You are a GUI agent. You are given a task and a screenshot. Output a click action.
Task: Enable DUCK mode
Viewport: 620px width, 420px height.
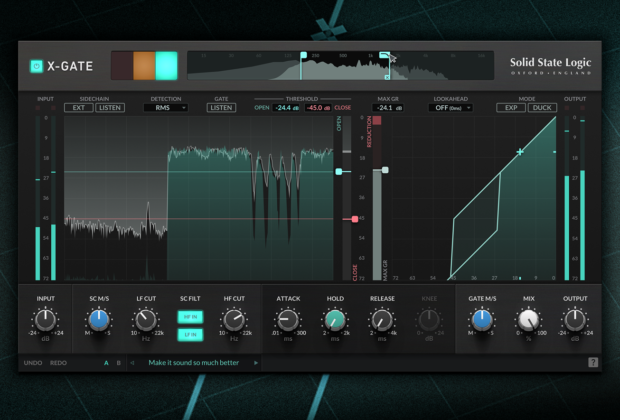click(542, 108)
